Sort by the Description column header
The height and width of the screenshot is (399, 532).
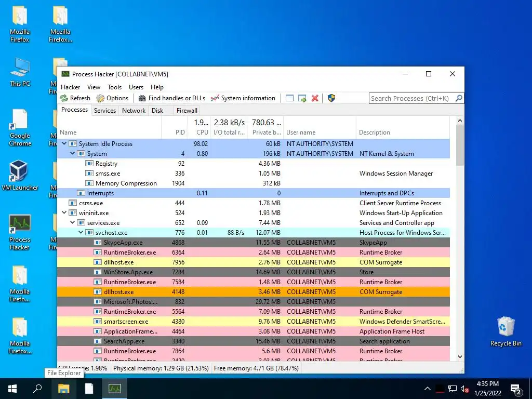pyautogui.click(x=403, y=128)
